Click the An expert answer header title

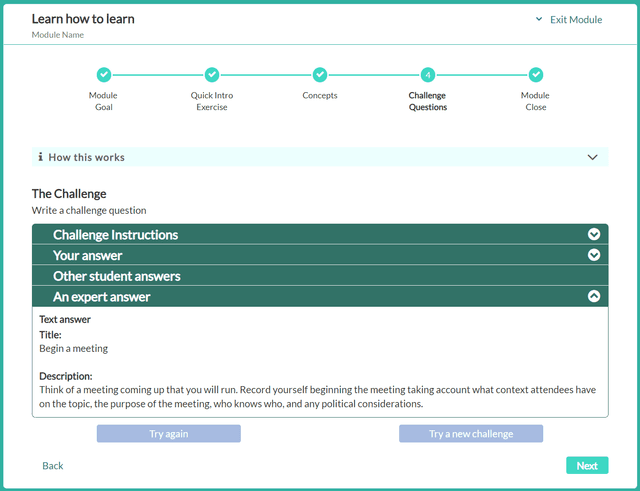pyautogui.click(x=101, y=297)
